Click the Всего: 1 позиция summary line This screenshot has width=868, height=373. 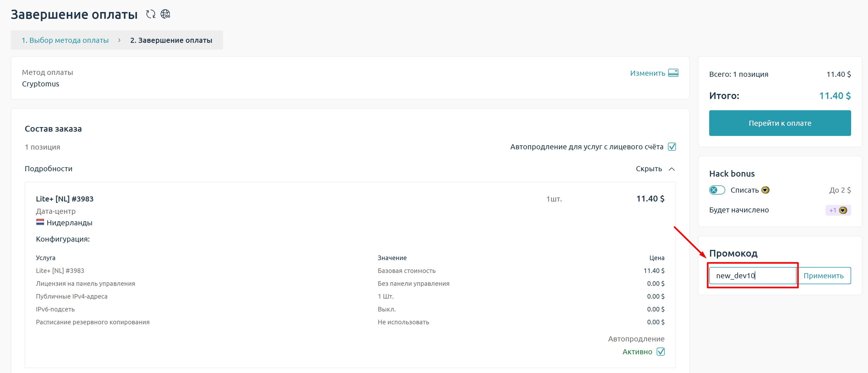coord(739,74)
